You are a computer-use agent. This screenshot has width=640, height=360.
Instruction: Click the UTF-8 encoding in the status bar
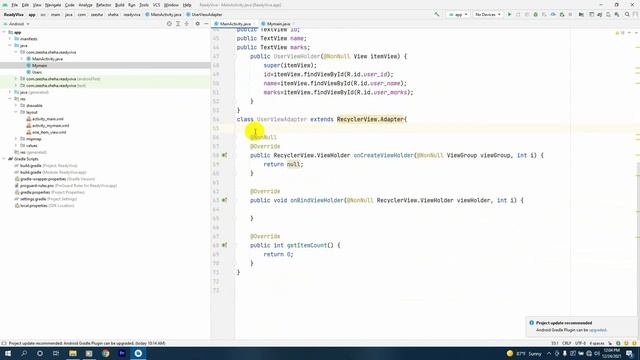580,343
